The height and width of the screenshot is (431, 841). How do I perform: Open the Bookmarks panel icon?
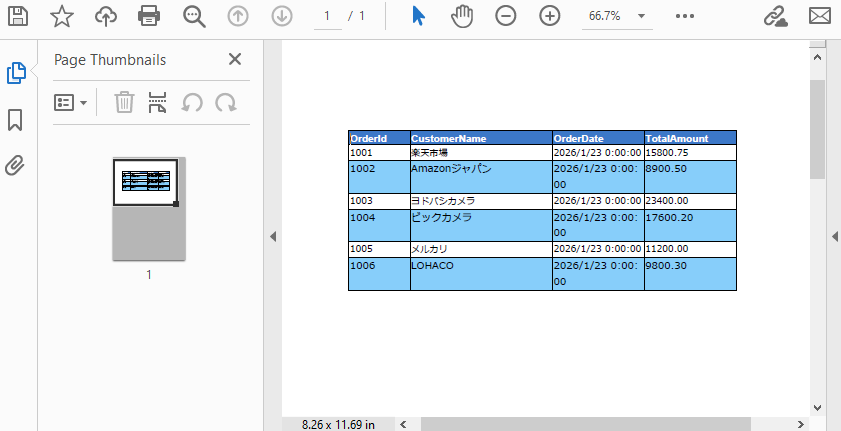coord(15,120)
